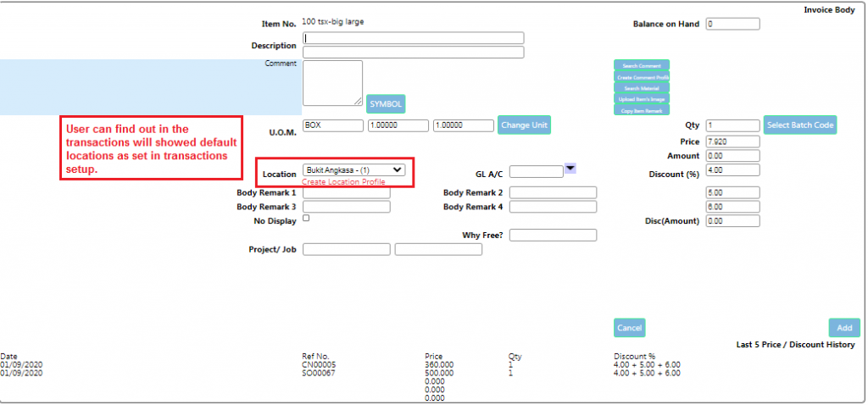Focus the Comment text area
This screenshot has height=405, width=868.
point(332,83)
